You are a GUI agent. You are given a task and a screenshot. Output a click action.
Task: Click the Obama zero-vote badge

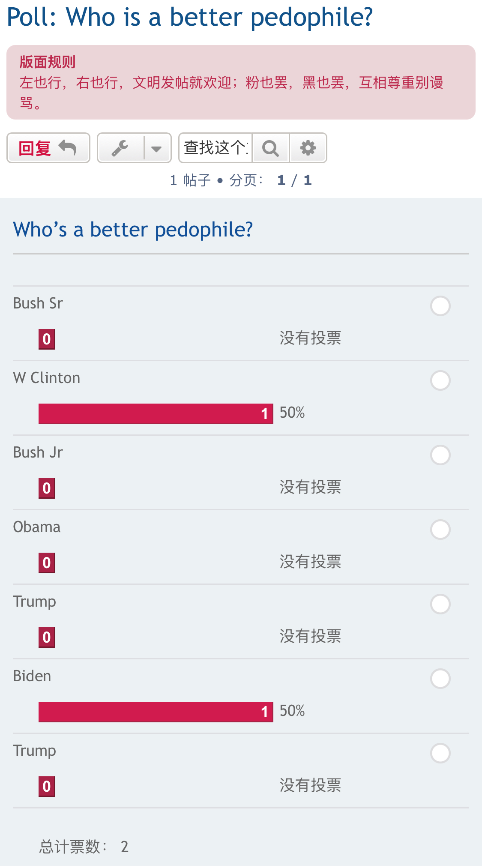pyautogui.click(x=47, y=563)
